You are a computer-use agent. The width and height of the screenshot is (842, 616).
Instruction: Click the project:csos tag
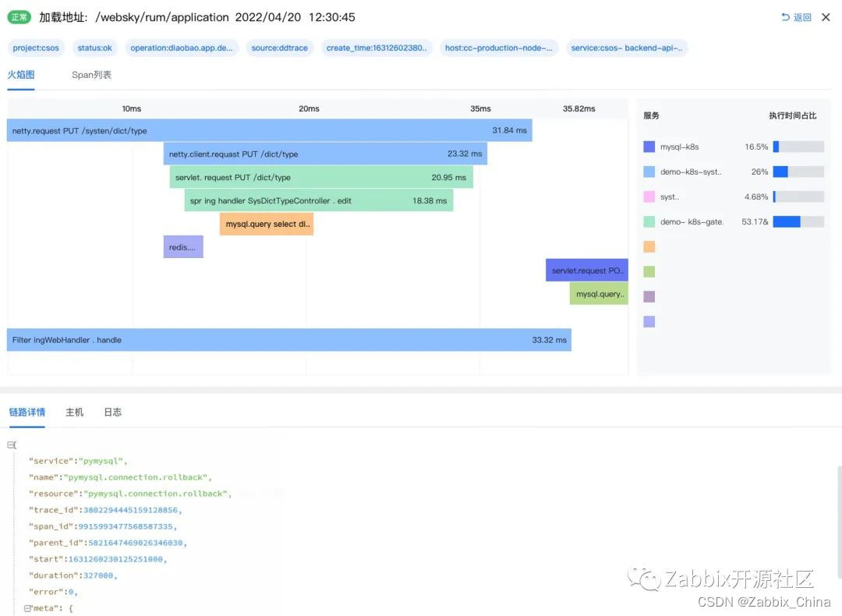pos(36,48)
